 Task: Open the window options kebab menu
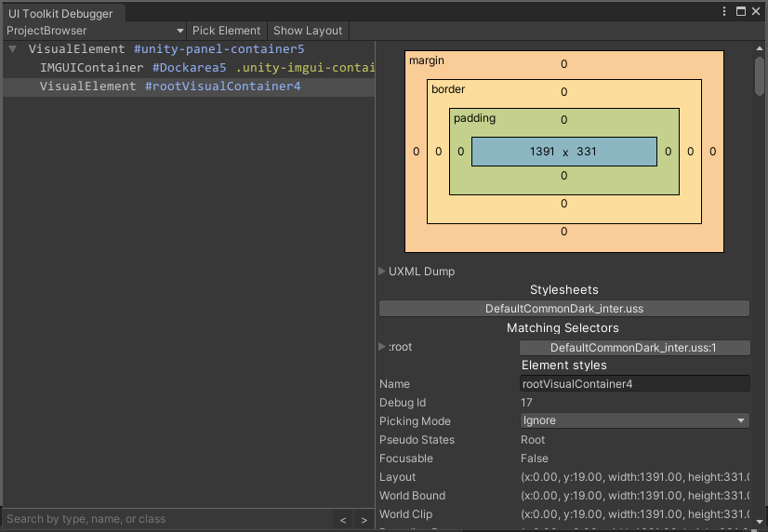725,11
